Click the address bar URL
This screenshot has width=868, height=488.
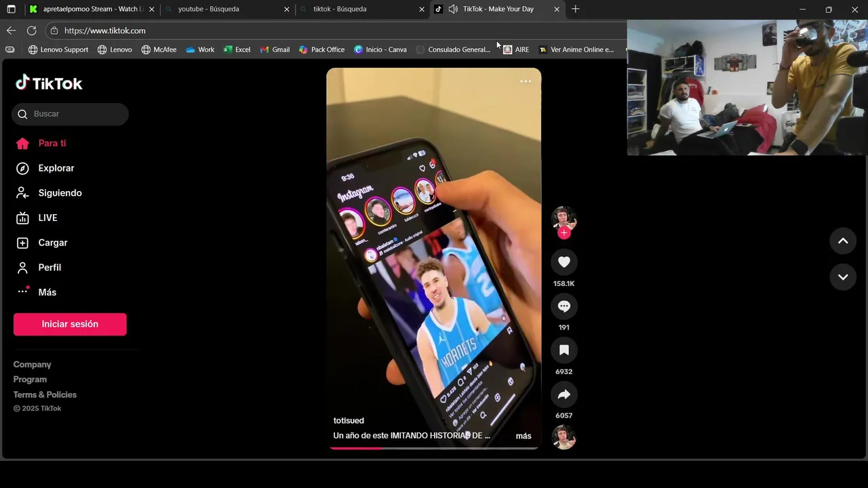click(x=105, y=30)
